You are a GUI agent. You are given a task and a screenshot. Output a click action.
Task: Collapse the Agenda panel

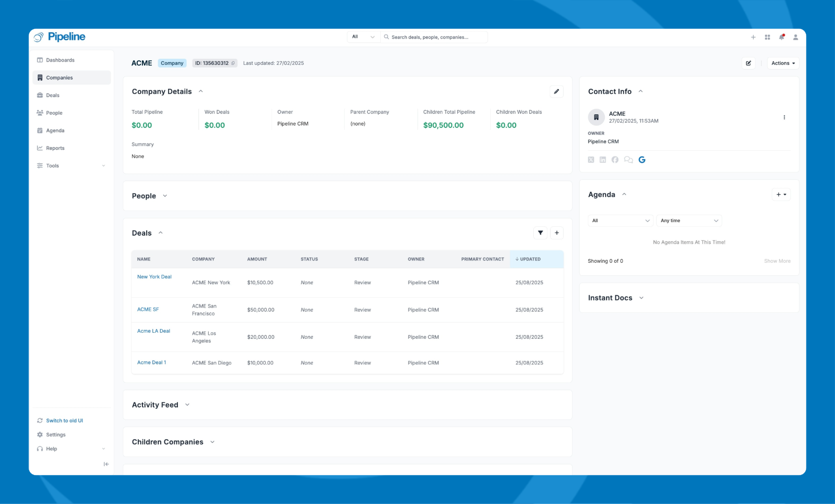point(624,195)
